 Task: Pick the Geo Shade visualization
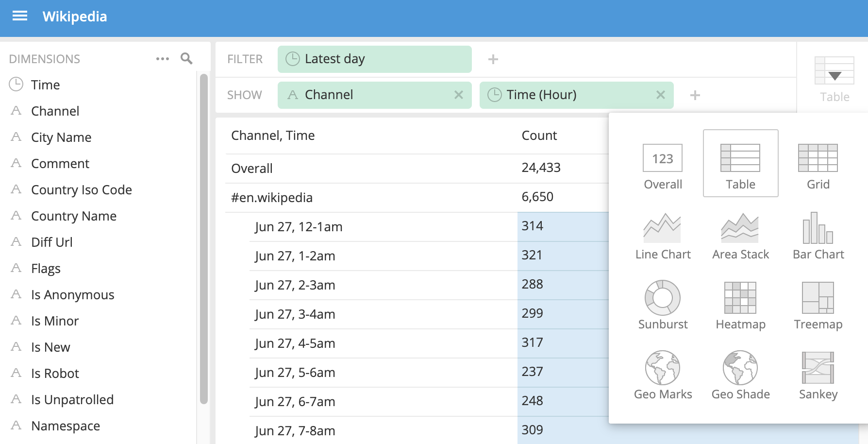740,376
